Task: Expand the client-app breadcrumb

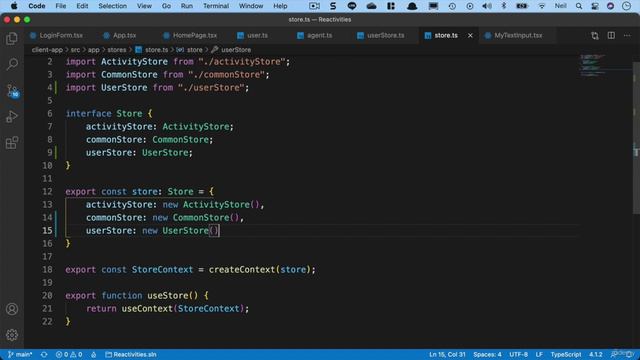Action: click(x=47, y=50)
